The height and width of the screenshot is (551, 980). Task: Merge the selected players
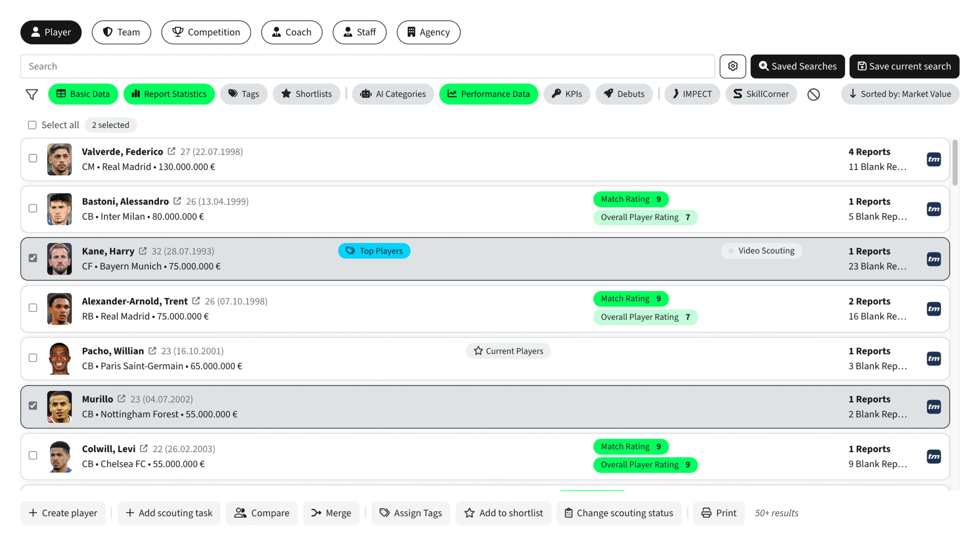pos(331,513)
